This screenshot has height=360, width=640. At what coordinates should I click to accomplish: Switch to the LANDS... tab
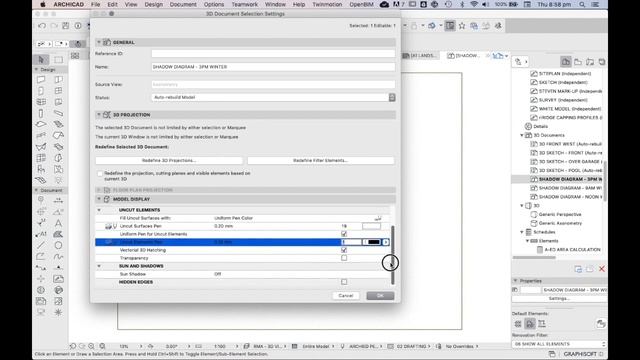tap(420, 56)
